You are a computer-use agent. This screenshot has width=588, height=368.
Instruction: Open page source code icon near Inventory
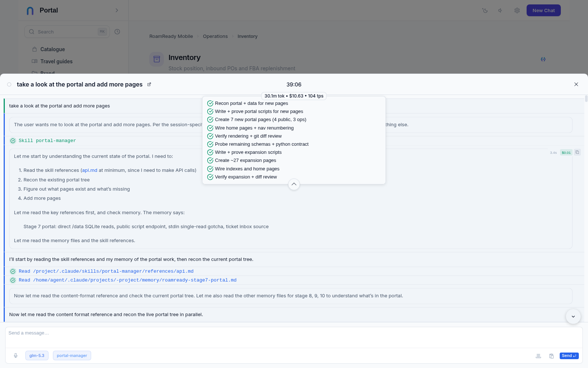543,59
